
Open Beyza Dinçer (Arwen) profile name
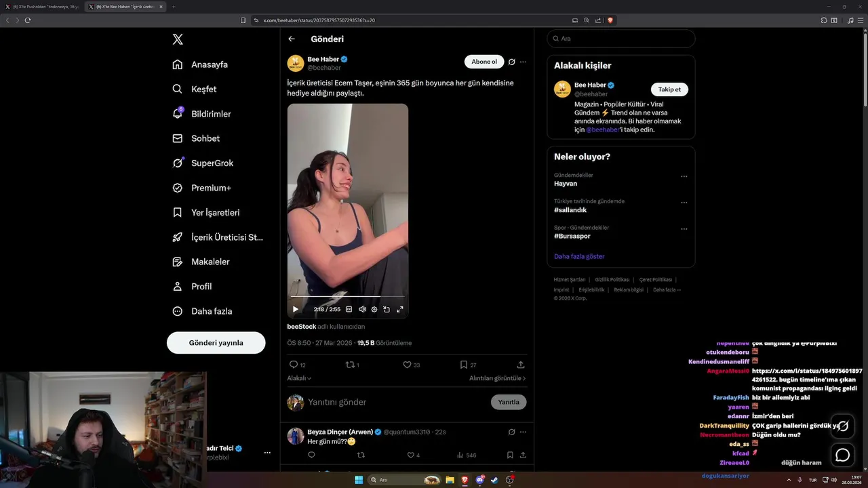coord(340,432)
